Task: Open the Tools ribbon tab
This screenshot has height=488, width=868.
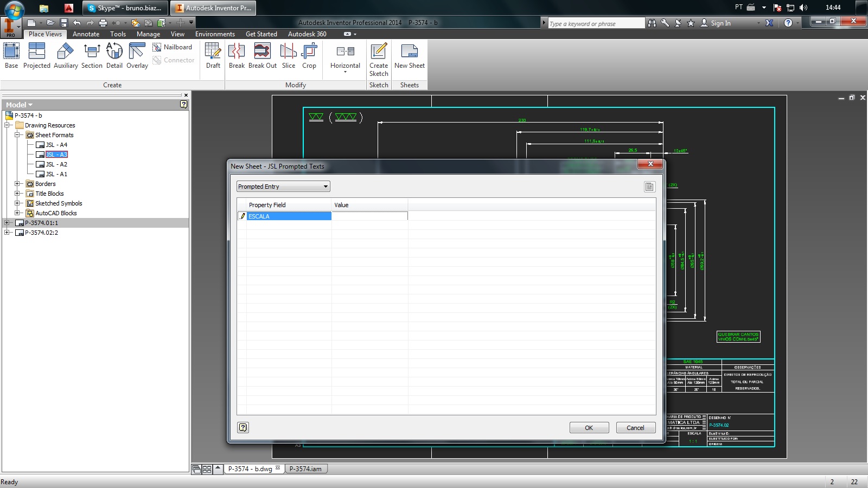Action: click(x=118, y=34)
